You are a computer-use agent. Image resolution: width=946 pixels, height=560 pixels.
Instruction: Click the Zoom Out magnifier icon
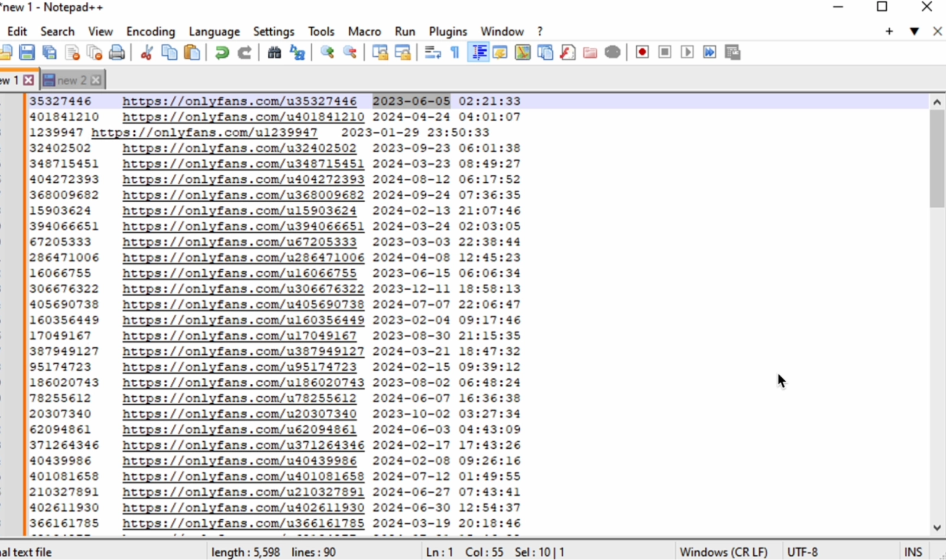click(x=350, y=53)
